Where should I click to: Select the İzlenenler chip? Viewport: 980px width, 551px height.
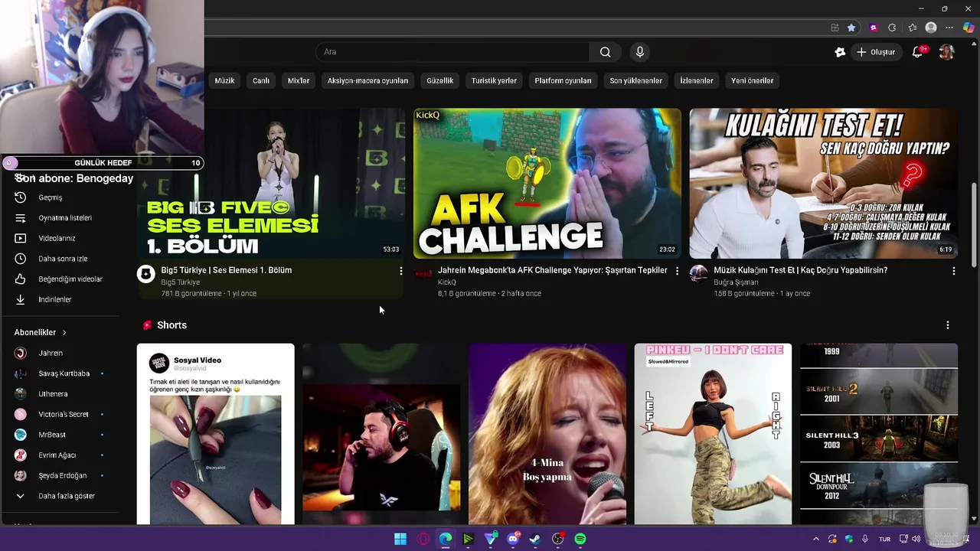(697, 80)
